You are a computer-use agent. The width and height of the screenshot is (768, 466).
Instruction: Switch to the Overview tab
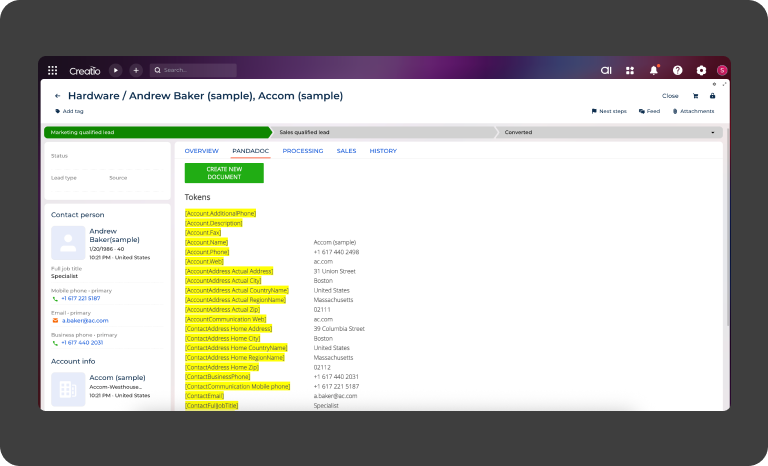pyautogui.click(x=201, y=151)
